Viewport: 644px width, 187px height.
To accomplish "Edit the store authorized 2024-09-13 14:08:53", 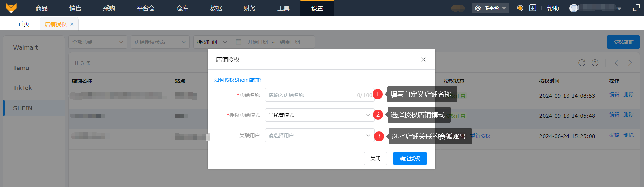I will pyautogui.click(x=614, y=95).
